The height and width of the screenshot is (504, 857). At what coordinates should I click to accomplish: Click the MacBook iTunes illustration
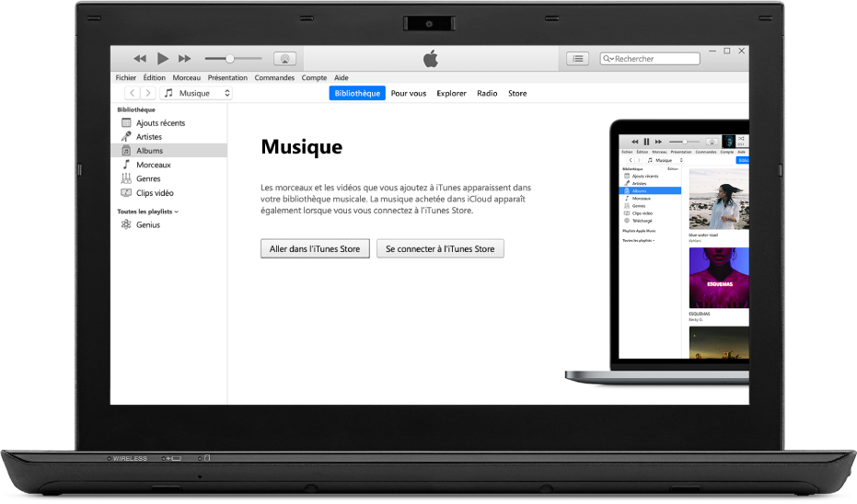pyautogui.click(x=657, y=252)
